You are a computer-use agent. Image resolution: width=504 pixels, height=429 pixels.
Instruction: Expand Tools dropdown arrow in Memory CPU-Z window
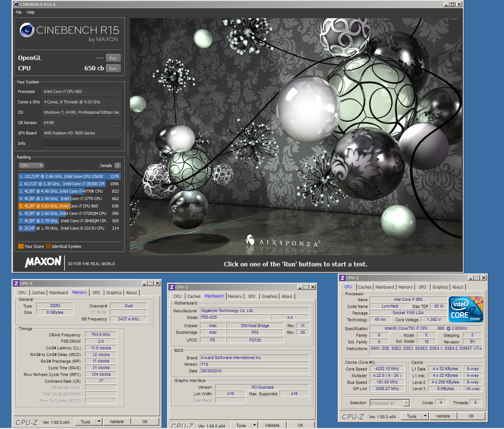99,422
